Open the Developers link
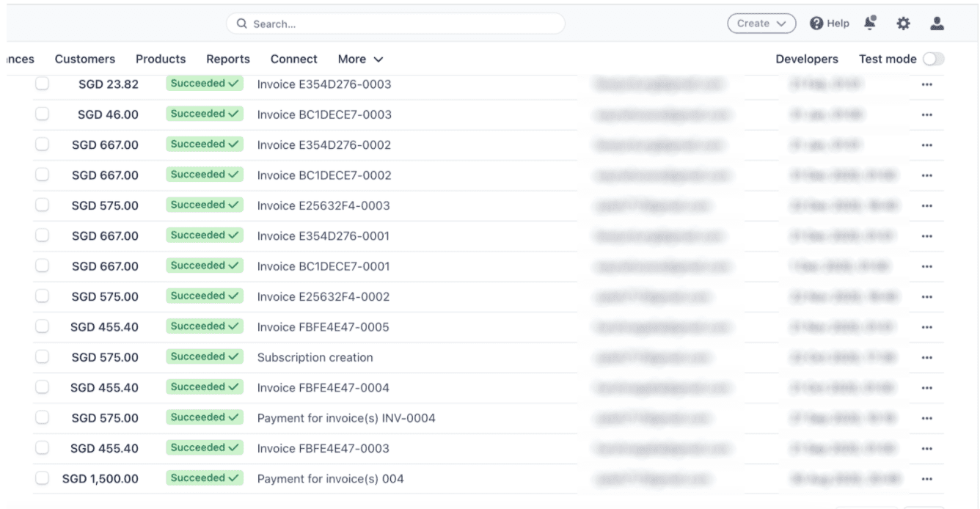980x509 pixels. click(x=807, y=59)
